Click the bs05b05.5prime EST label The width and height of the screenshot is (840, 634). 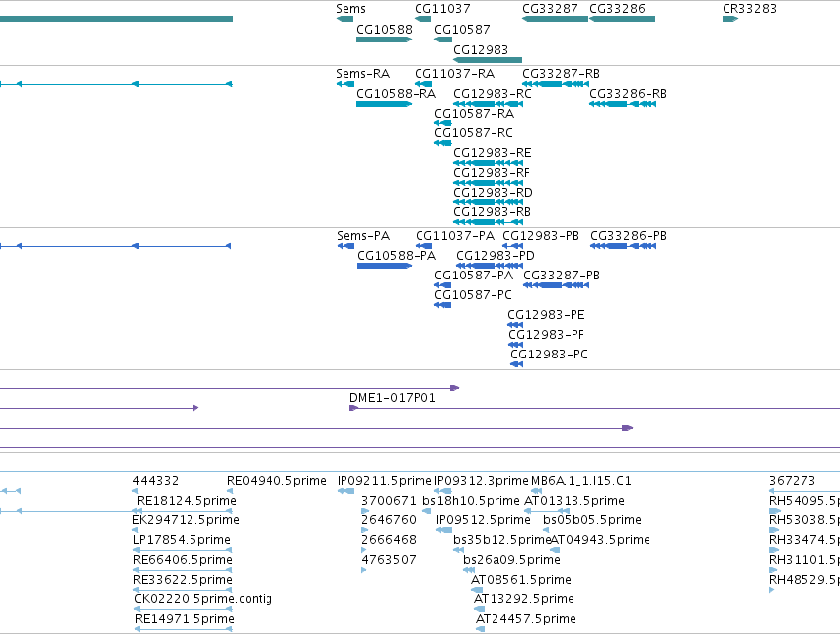coord(592,520)
